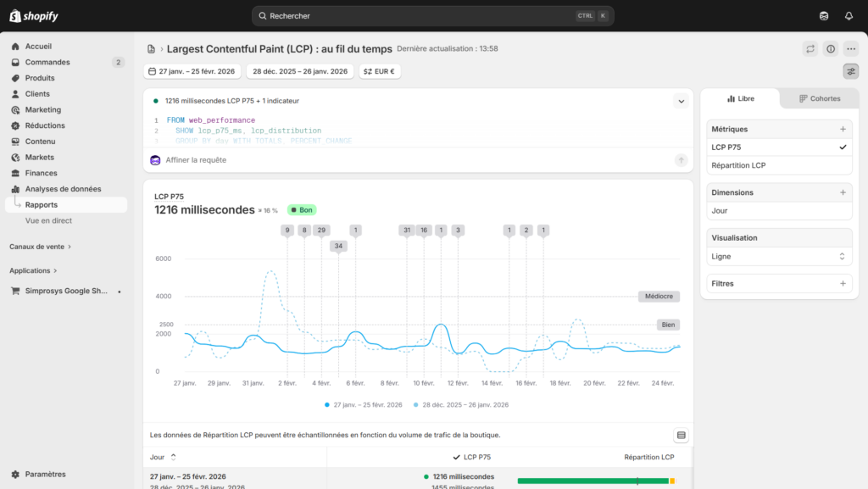Screen dimensions: 868x489
Task: Open the Sidekick assistant icon
Action: tap(823, 15)
